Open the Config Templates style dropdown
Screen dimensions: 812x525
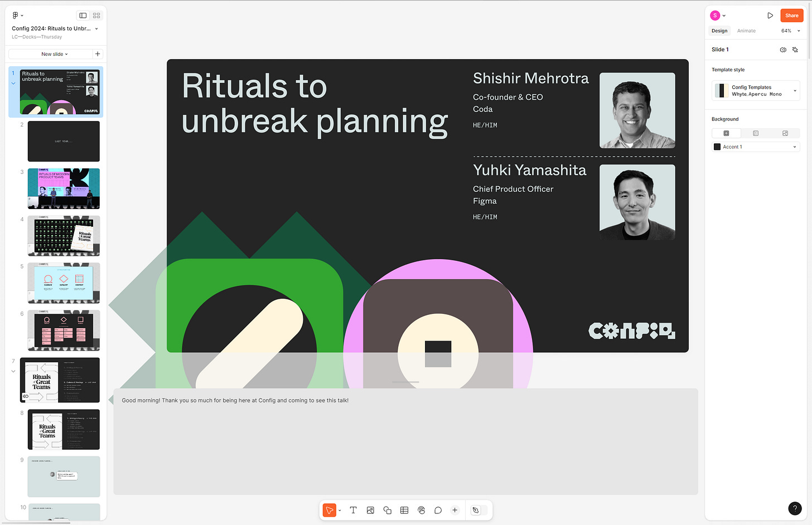(x=756, y=90)
